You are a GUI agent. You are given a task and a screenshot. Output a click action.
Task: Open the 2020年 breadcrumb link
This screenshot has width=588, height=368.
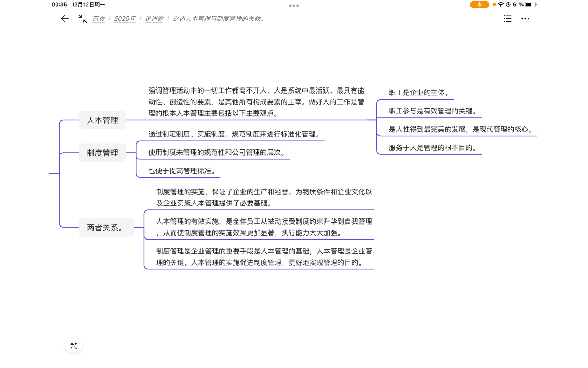pyautogui.click(x=125, y=18)
